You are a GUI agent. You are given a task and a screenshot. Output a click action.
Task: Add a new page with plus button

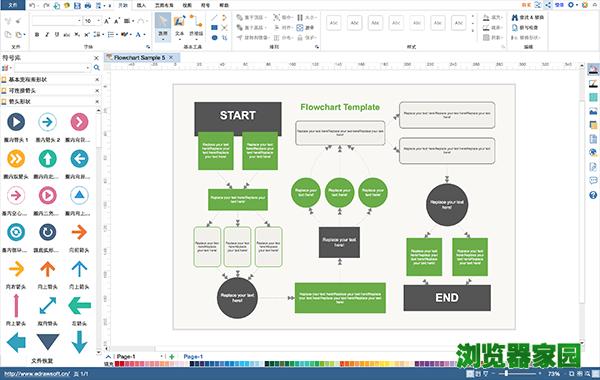pyautogui.click(x=172, y=357)
